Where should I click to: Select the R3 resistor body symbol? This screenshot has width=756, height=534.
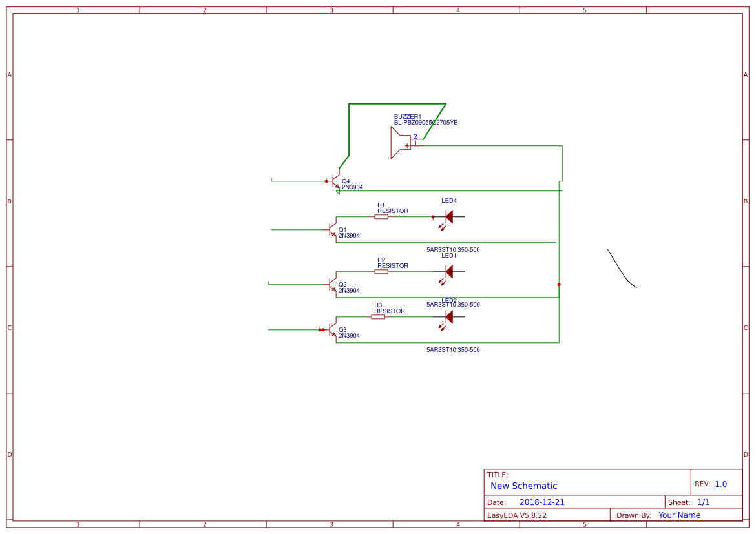pos(378,316)
